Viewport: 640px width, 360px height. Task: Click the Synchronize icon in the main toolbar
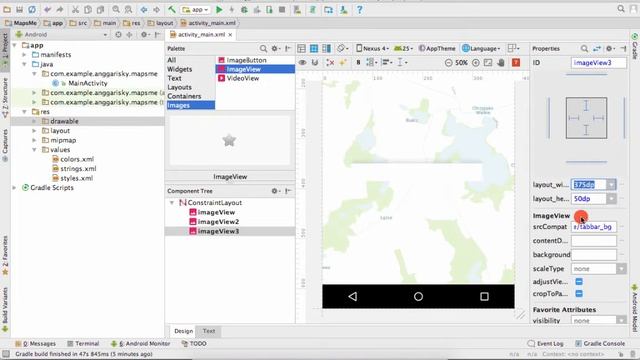point(32,9)
